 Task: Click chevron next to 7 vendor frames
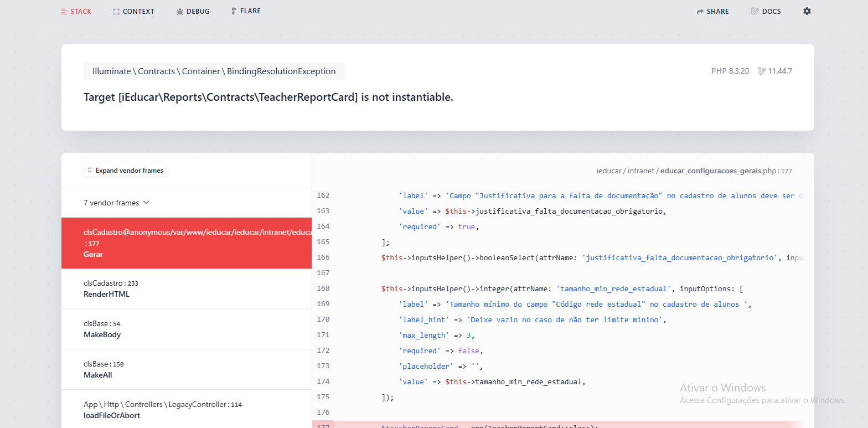(146, 203)
